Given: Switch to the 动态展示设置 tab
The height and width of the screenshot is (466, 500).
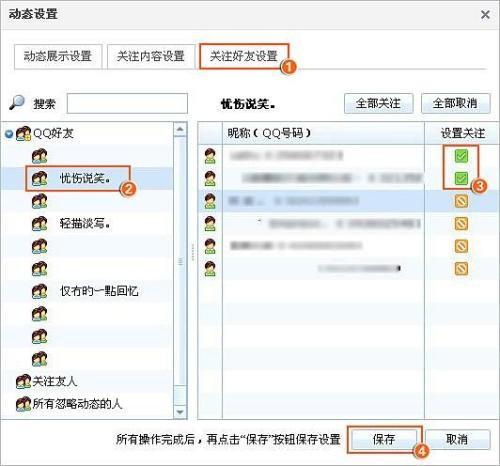Looking at the screenshot, I should (x=58, y=56).
